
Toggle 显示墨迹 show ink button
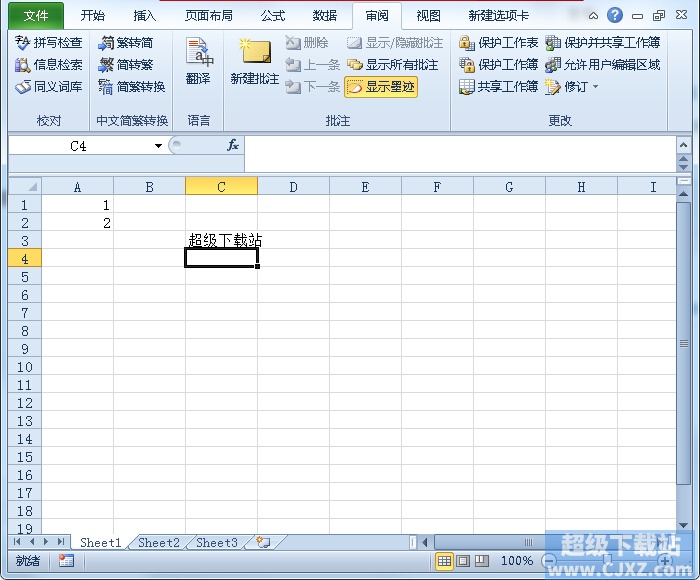380,87
